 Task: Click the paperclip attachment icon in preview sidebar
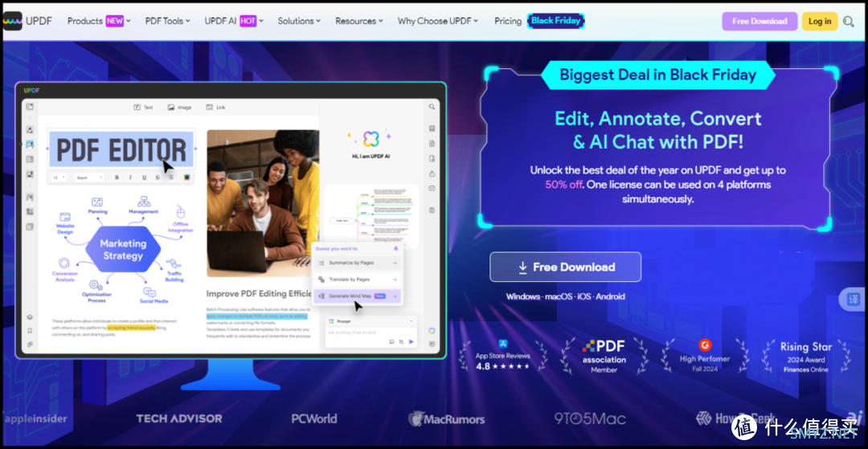coord(30,344)
